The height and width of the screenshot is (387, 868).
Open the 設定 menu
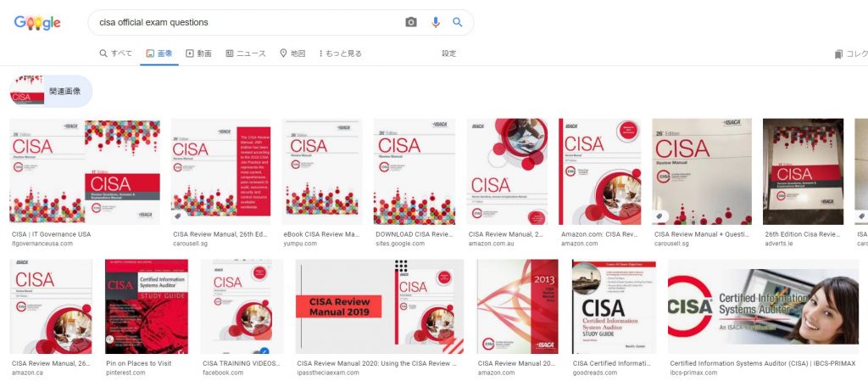[449, 53]
